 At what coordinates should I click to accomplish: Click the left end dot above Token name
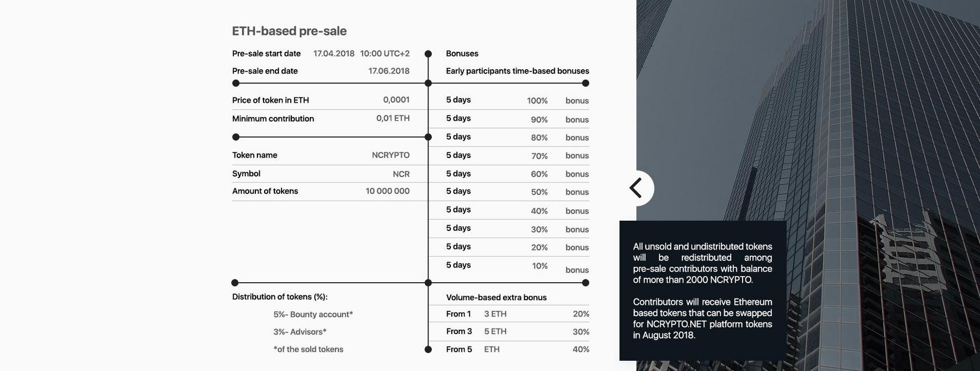pyautogui.click(x=236, y=137)
